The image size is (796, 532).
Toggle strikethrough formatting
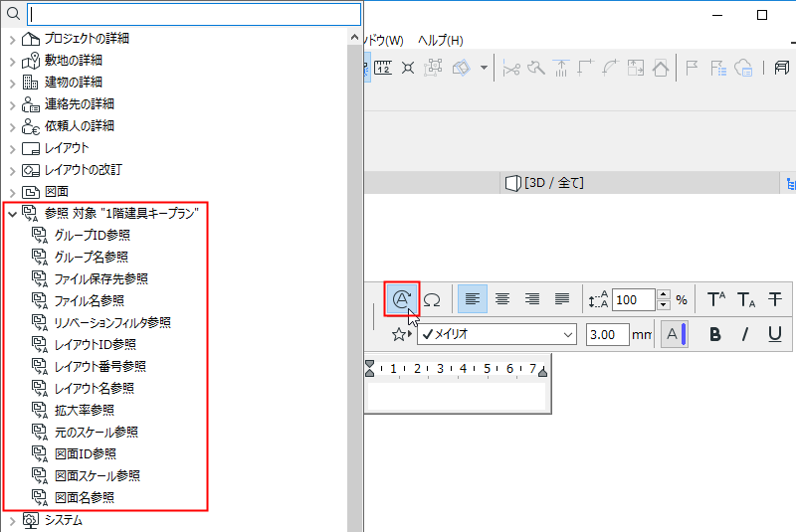(x=775, y=299)
